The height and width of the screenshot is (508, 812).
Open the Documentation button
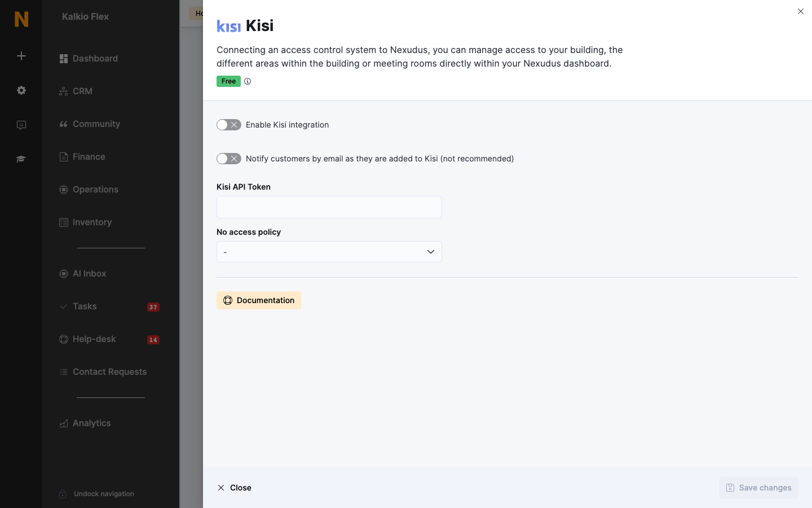[x=259, y=300]
